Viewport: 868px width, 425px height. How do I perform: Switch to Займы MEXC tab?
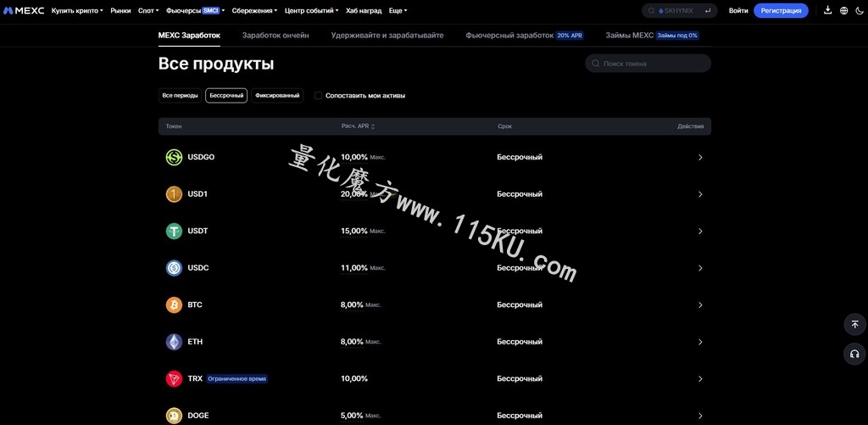tap(652, 36)
